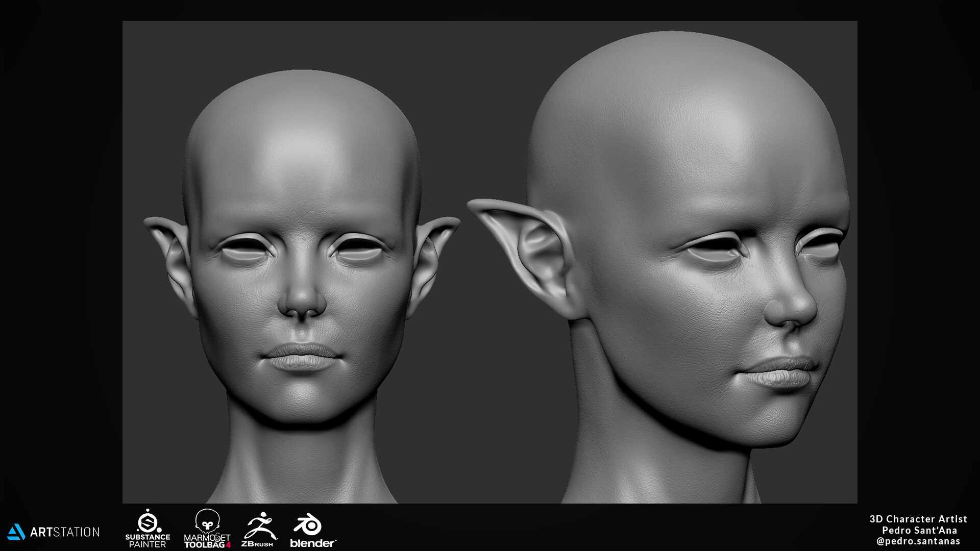Select the @pedro.santanas handle text
The image size is (980, 551).
coord(918,541)
